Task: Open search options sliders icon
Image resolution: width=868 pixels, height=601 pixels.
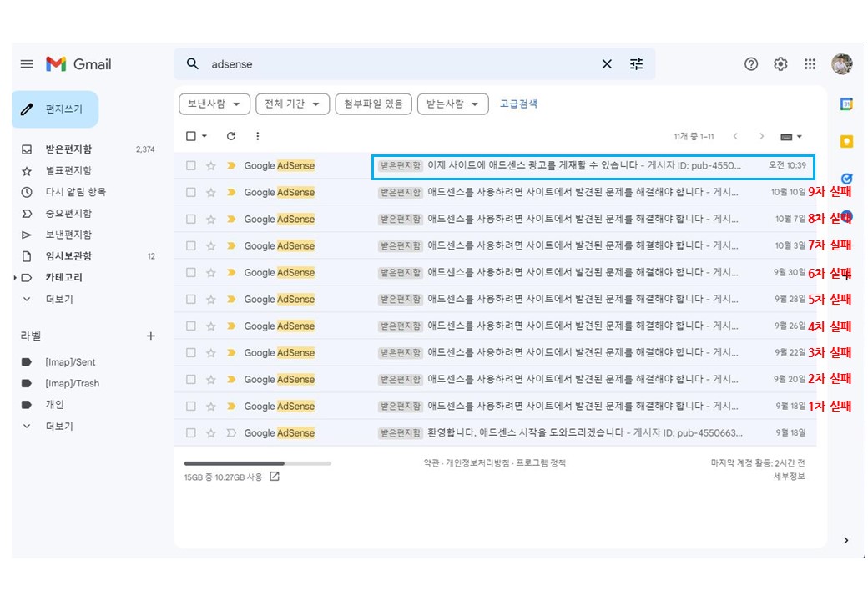Action: click(x=637, y=64)
